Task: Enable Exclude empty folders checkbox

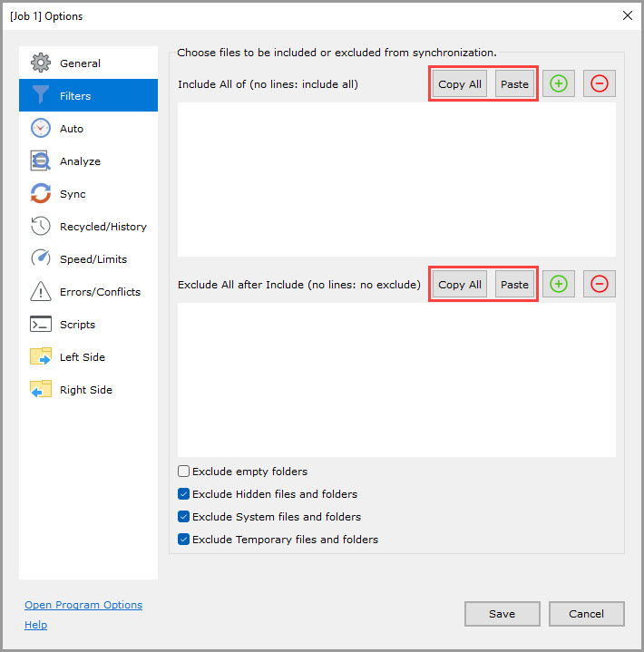Action: click(184, 472)
